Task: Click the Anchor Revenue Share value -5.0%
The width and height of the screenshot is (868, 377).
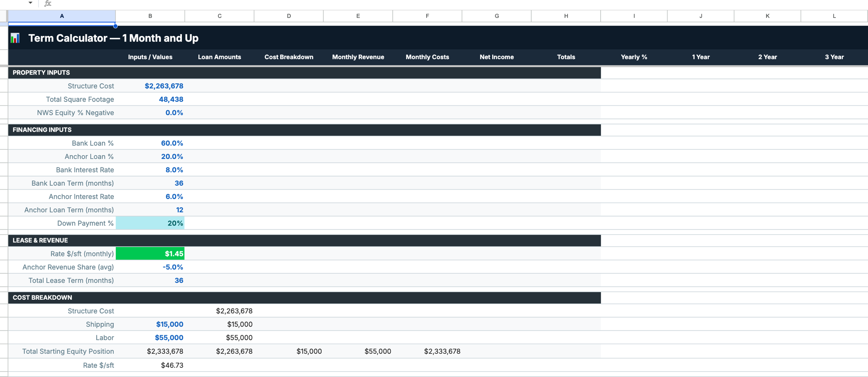Action: 173,267
